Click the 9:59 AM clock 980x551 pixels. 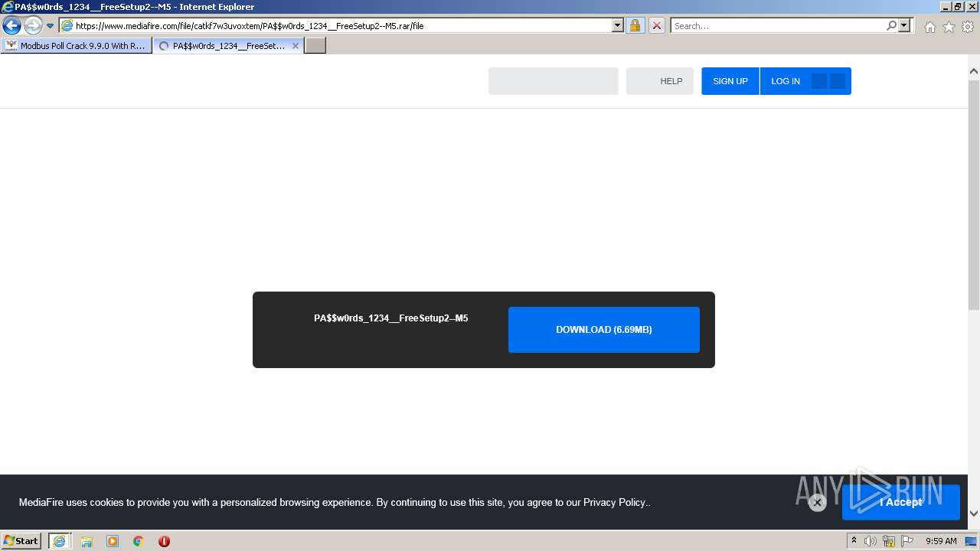[941, 541]
